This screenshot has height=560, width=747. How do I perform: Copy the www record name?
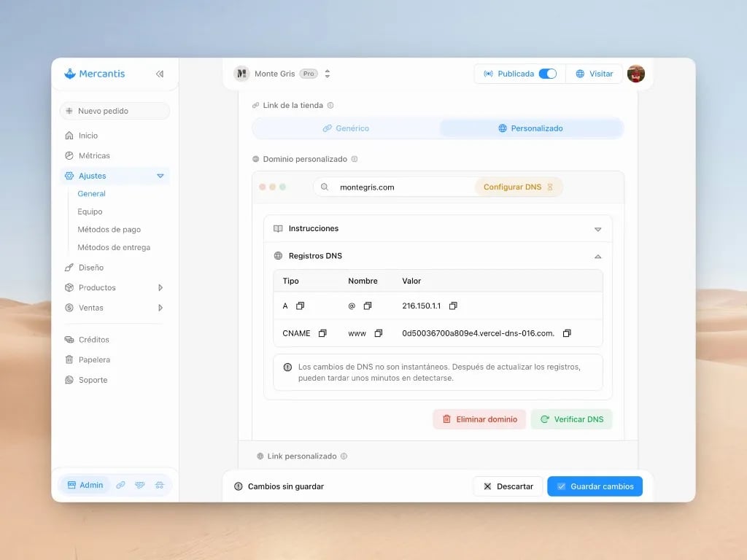379,333
